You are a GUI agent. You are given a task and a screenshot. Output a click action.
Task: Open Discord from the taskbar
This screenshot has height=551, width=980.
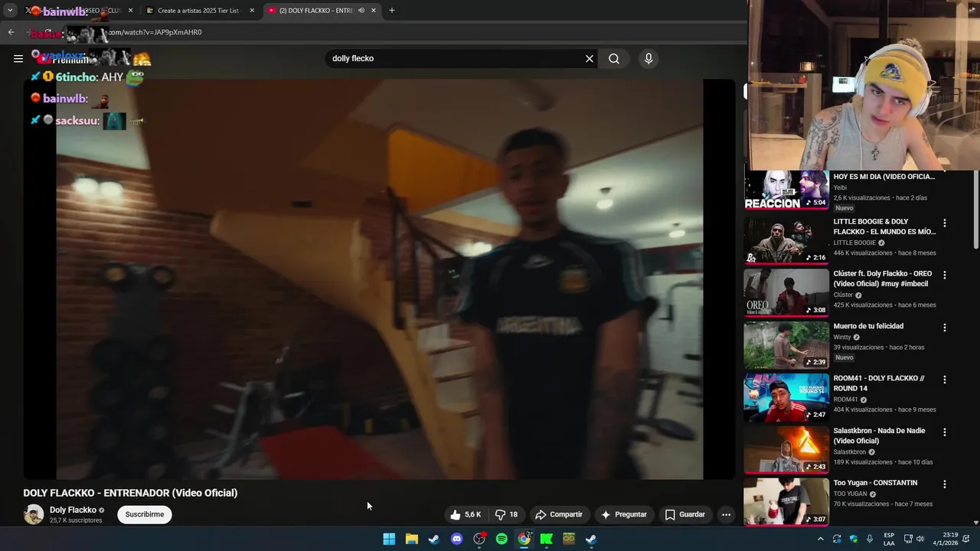click(456, 539)
